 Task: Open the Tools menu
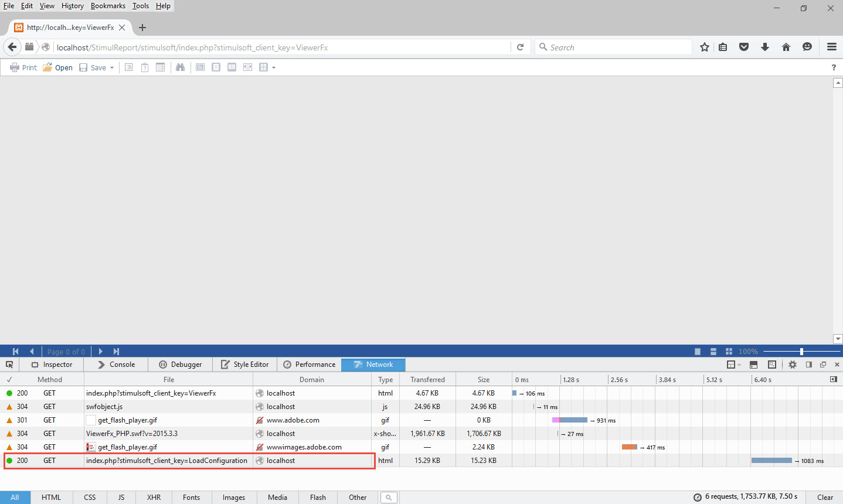click(x=141, y=6)
